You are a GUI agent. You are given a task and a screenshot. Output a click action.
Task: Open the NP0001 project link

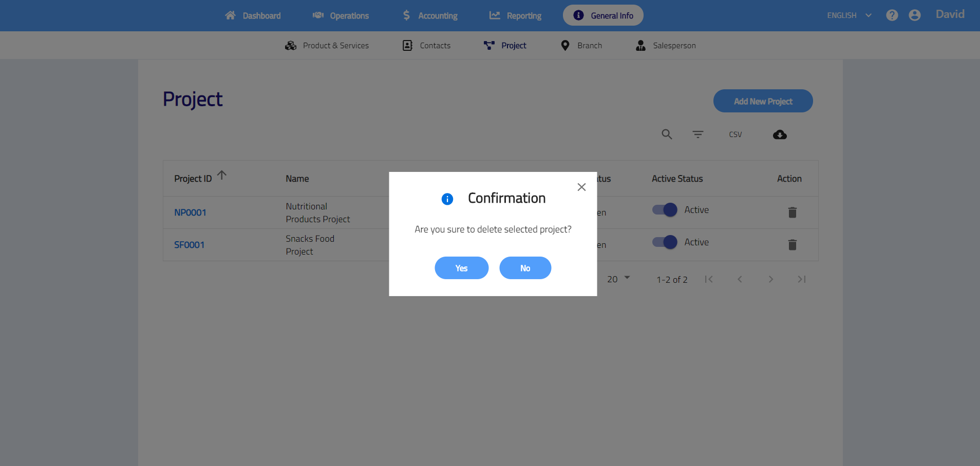point(190,212)
